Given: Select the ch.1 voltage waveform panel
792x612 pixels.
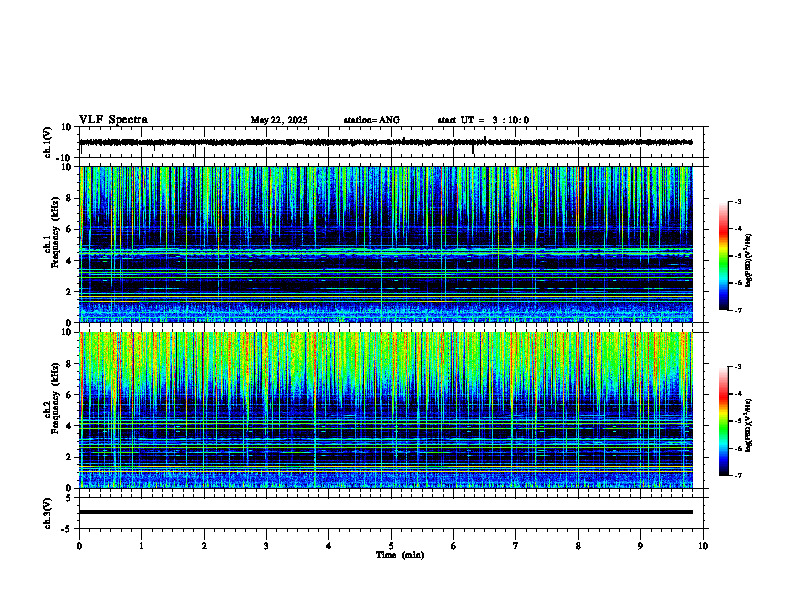Looking at the screenshot, I should [x=393, y=142].
